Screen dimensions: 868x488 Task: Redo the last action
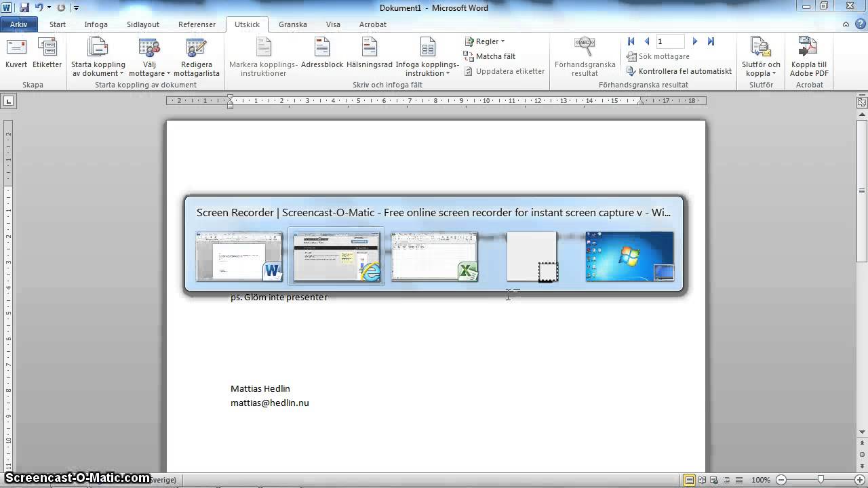click(x=62, y=7)
